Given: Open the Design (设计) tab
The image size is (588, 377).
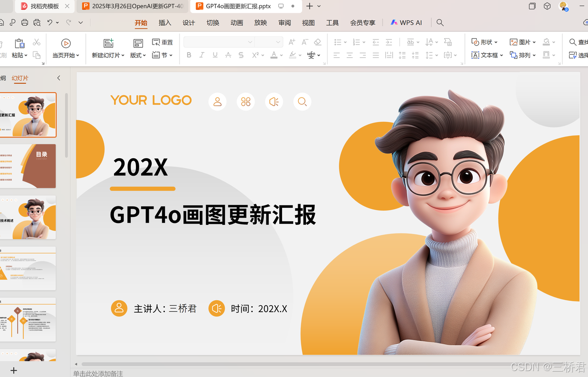Looking at the screenshot, I should tap(189, 23).
